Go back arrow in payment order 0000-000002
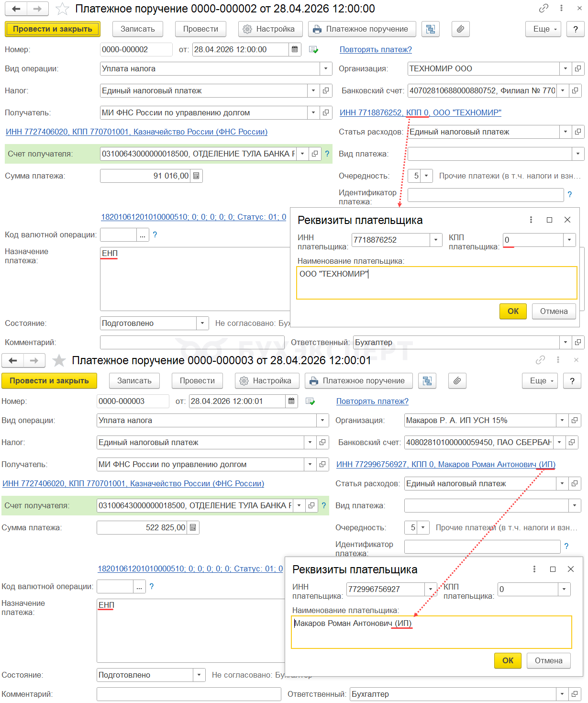588x703 pixels. (16, 9)
